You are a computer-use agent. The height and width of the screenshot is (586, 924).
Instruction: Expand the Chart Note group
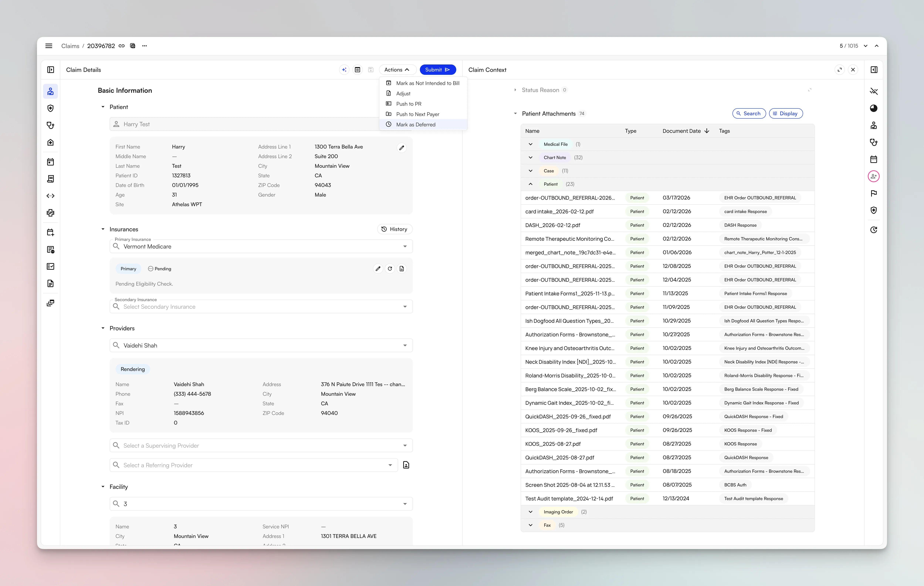coord(531,158)
